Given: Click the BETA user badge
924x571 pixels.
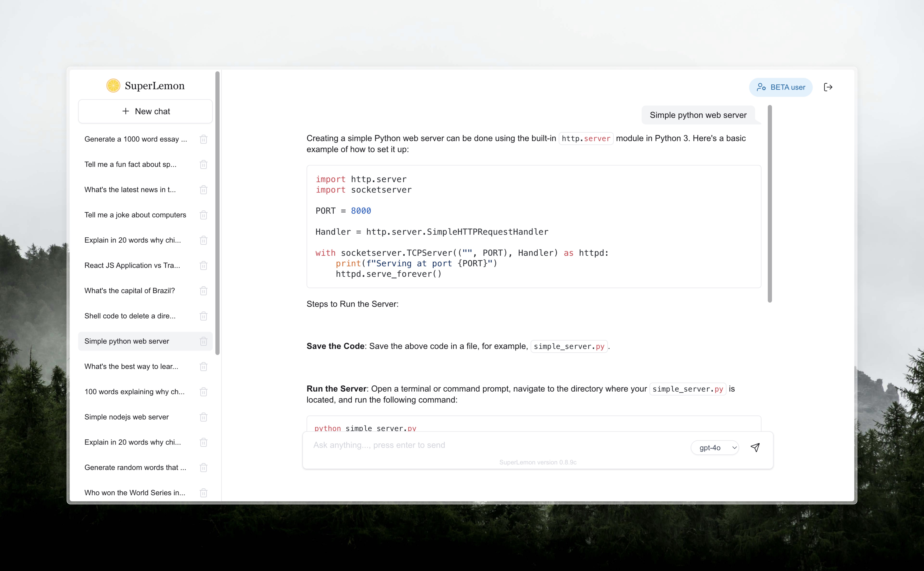Looking at the screenshot, I should click(781, 87).
